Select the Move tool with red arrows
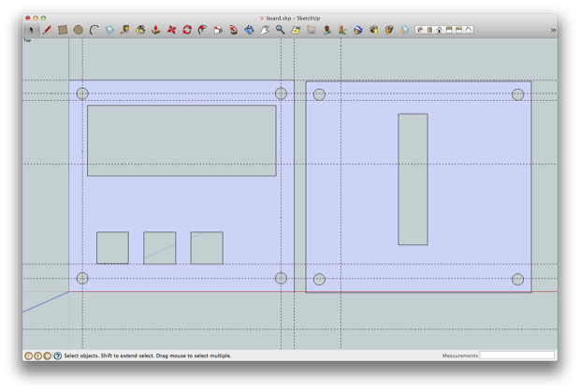The height and width of the screenshot is (392, 580). 171,30
